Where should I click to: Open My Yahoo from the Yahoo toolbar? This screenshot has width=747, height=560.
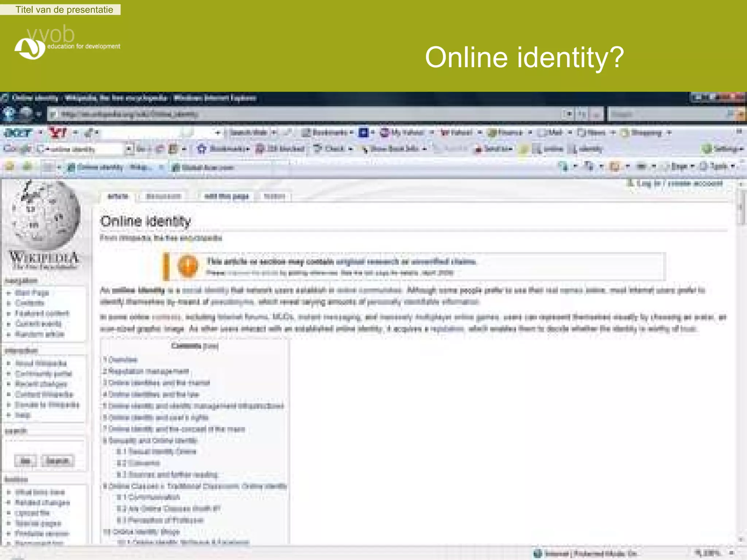click(402, 133)
